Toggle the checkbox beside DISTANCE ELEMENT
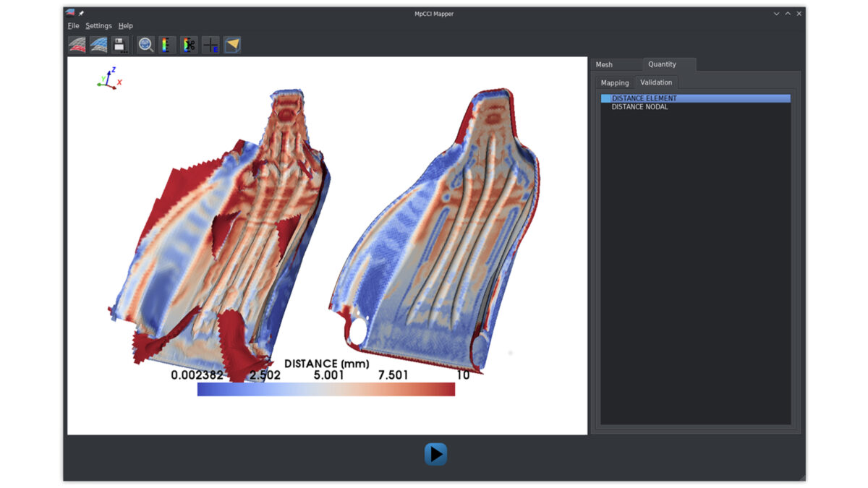 [605, 98]
